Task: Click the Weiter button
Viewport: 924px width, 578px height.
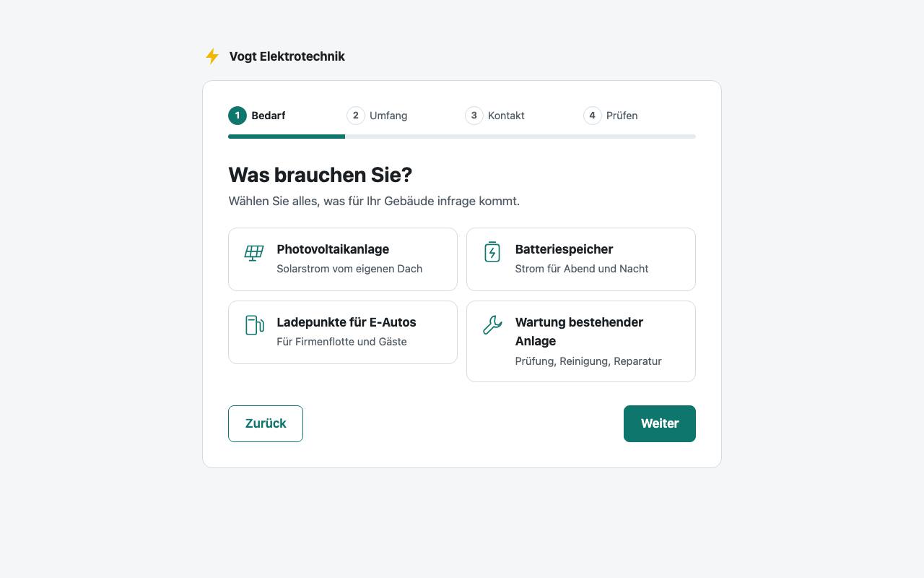Action: (660, 423)
